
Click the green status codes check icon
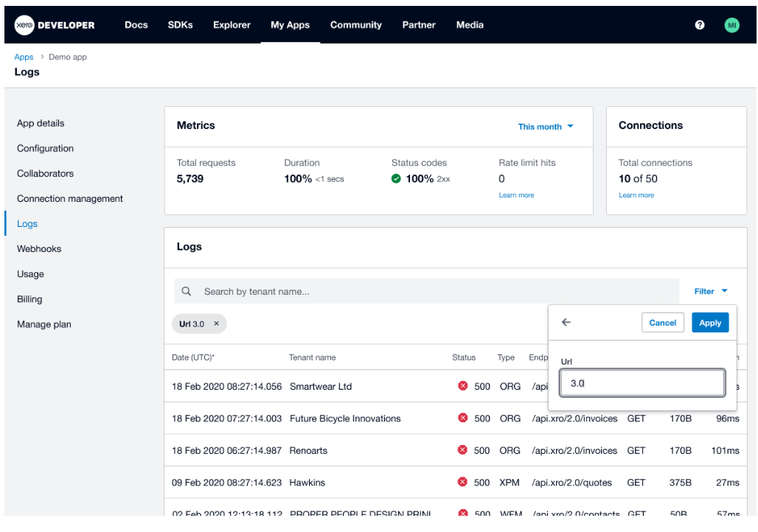pyautogui.click(x=396, y=179)
